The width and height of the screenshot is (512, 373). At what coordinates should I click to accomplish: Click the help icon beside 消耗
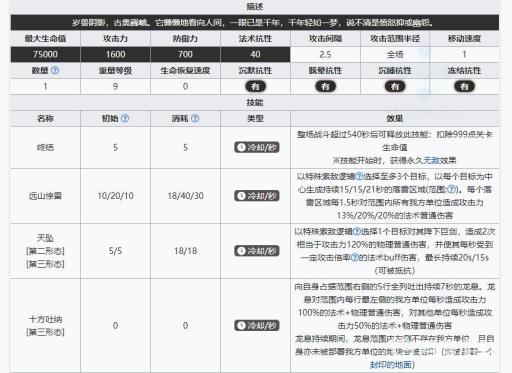[195, 118]
